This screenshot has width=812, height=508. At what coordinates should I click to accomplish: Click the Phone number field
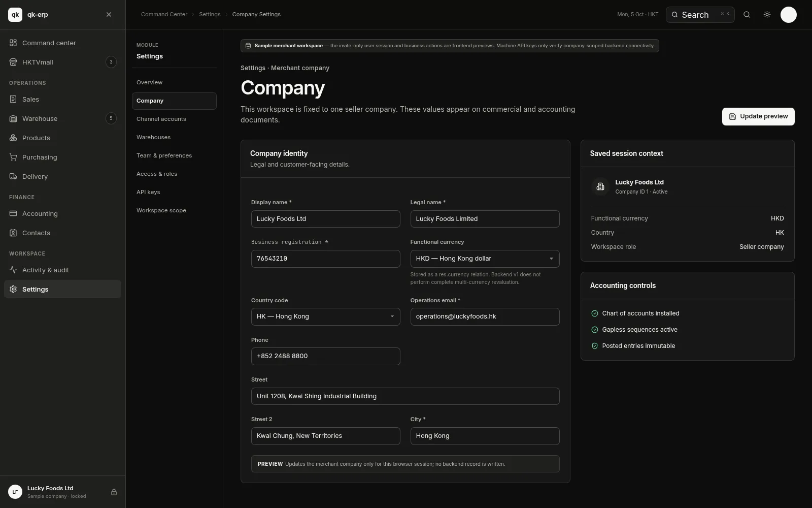325,356
